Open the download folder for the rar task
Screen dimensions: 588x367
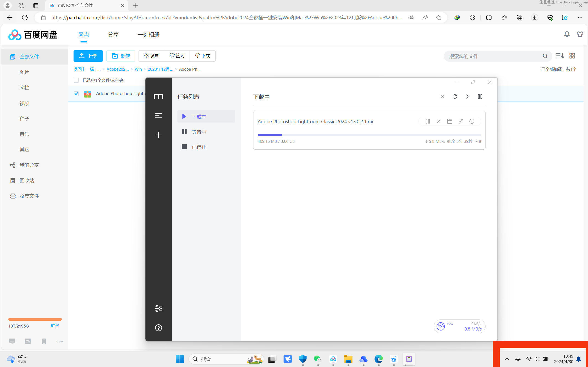click(x=449, y=121)
